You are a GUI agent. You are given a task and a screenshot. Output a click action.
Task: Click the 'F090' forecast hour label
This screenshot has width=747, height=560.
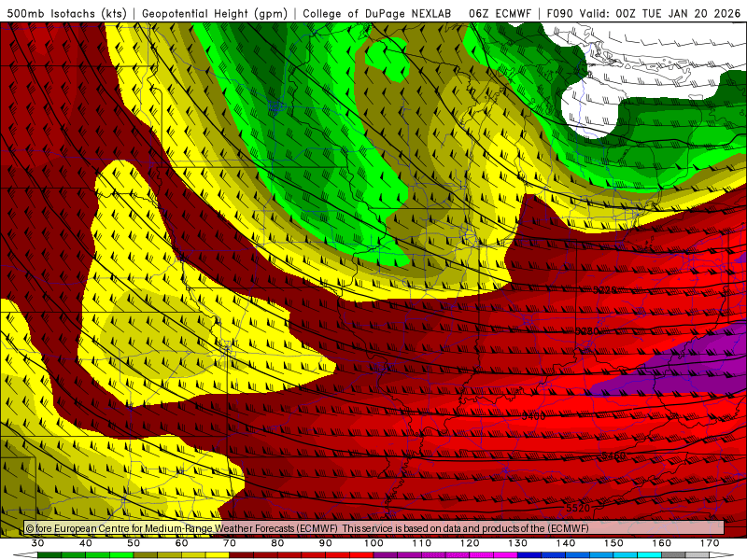coord(561,13)
